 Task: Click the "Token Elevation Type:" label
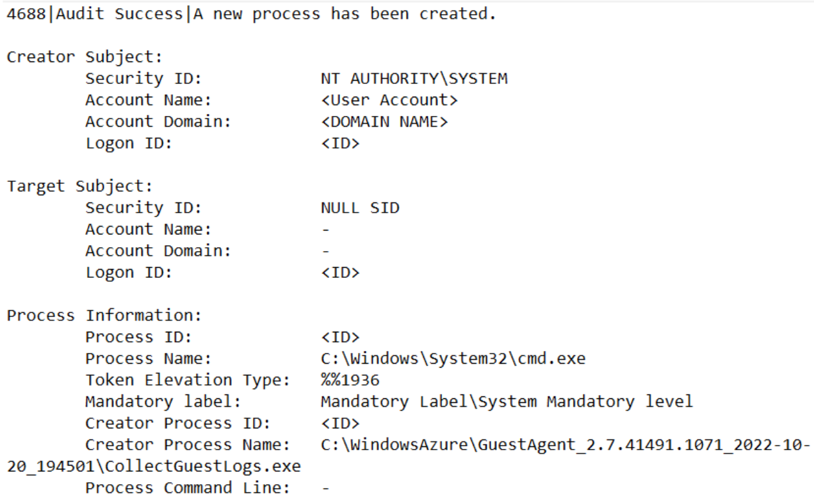pos(188,380)
